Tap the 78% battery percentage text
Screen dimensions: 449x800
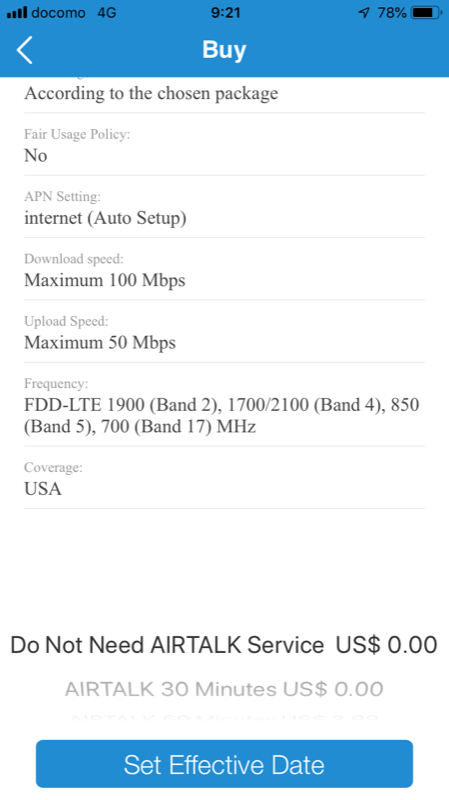click(x=392, y=13)
